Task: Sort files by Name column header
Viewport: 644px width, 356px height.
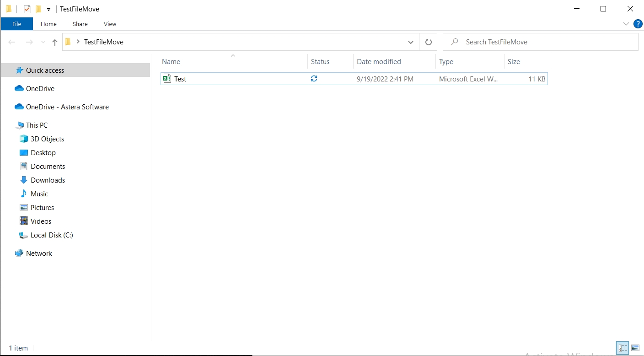Action: tap(171, 62)
